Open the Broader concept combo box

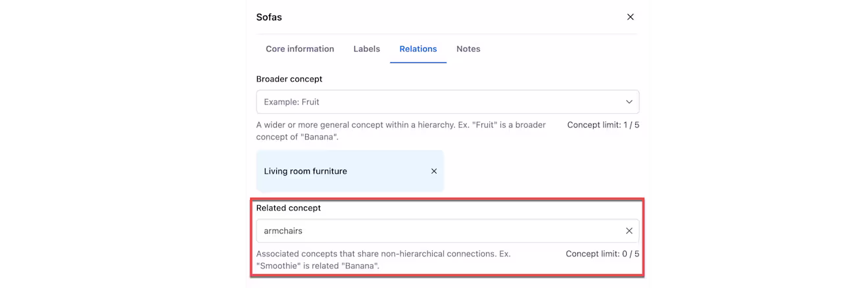(x=447, y=102)
